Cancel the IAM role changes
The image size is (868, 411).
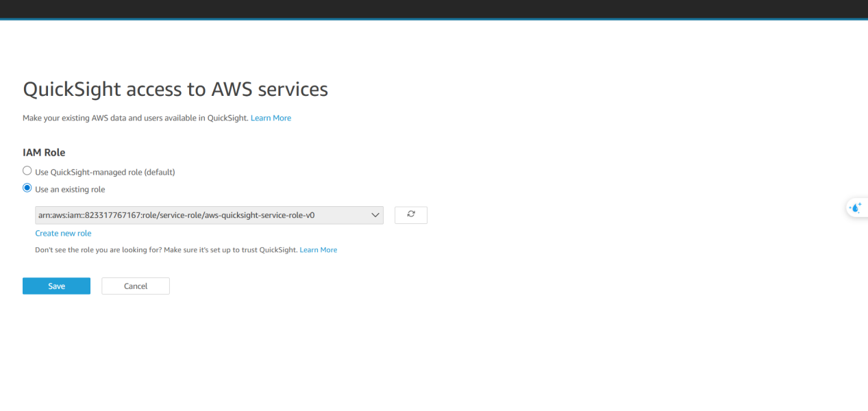(x=136, y=286)
